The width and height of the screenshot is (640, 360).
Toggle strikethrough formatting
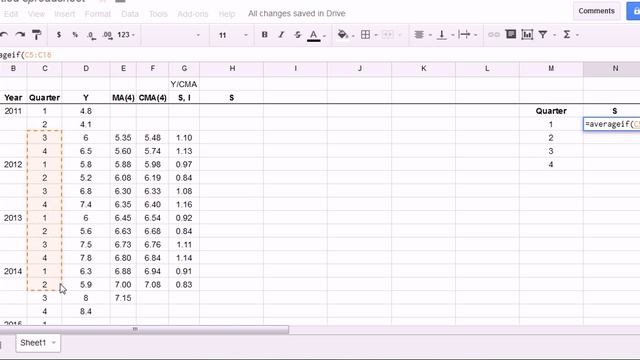point(298,35)
